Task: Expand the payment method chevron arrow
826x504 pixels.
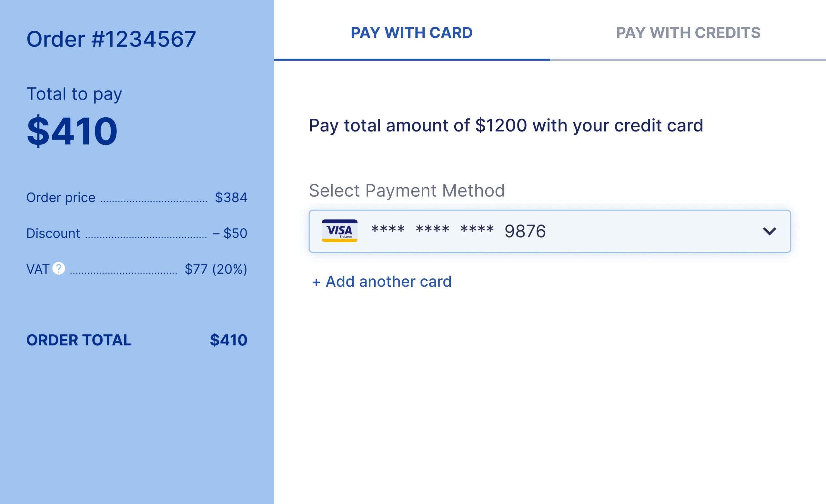Action: click(x=769, y=231)
